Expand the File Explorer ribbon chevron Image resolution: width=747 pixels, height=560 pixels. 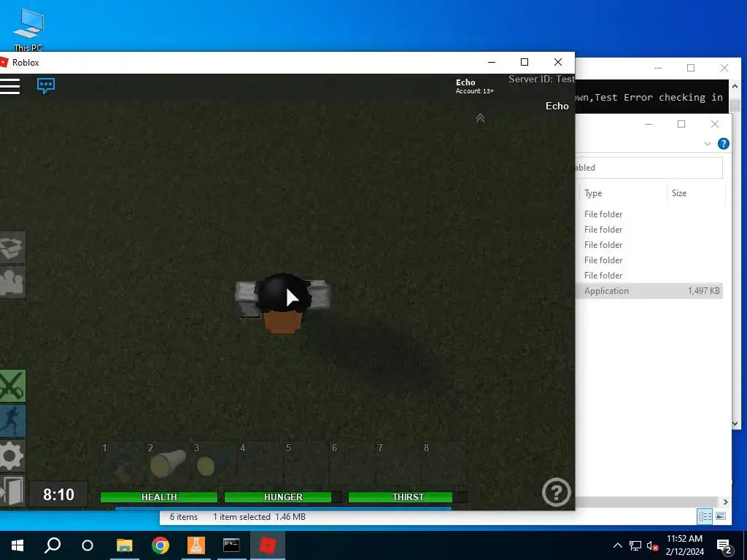(708, 144)
